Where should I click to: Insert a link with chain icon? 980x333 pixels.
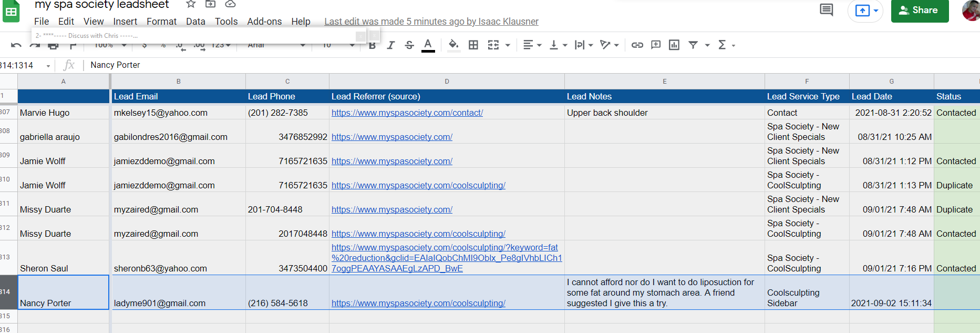pos(637,45)
